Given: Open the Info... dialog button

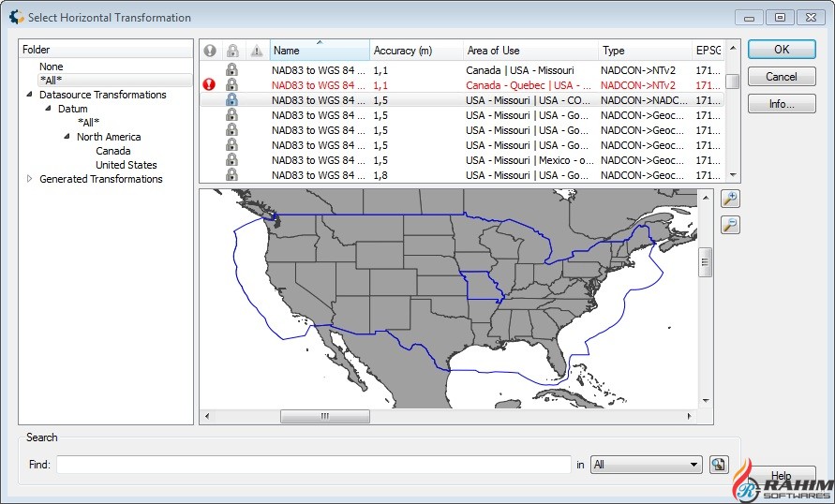Looking at the screenshot, I should tap(781, 104).
